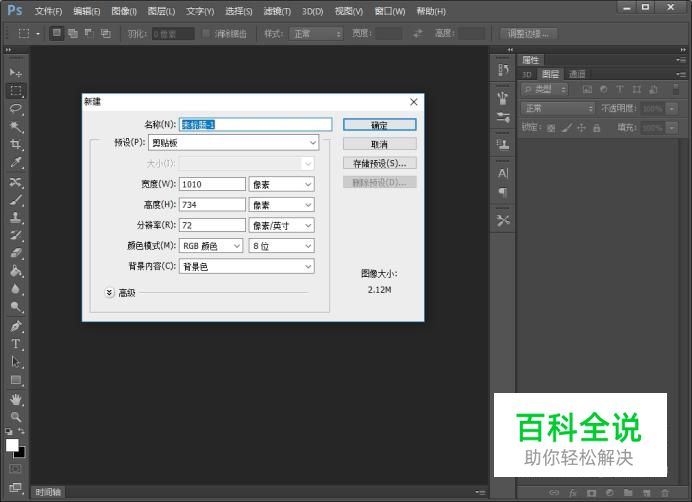692x502 pixels.
Task: Switch to the 通道 (Channels) tab
Action: 577,74
